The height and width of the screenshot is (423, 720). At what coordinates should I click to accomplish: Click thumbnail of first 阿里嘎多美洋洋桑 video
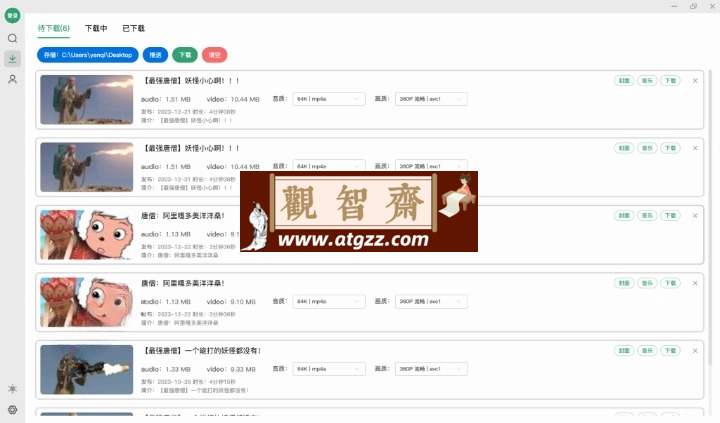click(x=87, y=235)
